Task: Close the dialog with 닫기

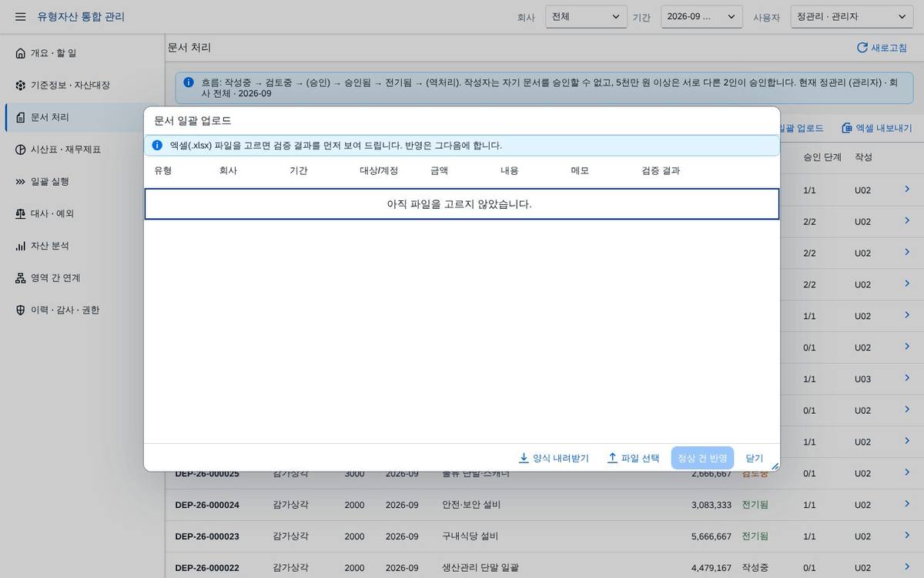Action: click(755, 458)
